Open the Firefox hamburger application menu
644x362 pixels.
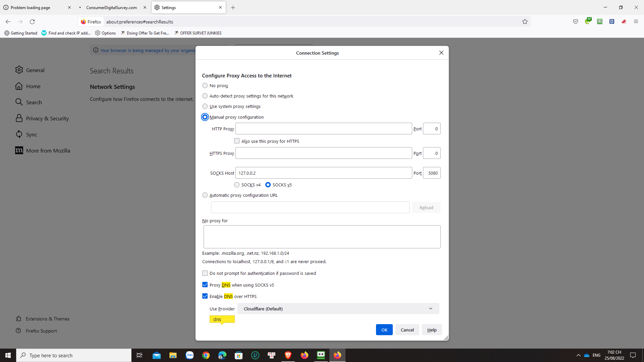coord(636,22)
